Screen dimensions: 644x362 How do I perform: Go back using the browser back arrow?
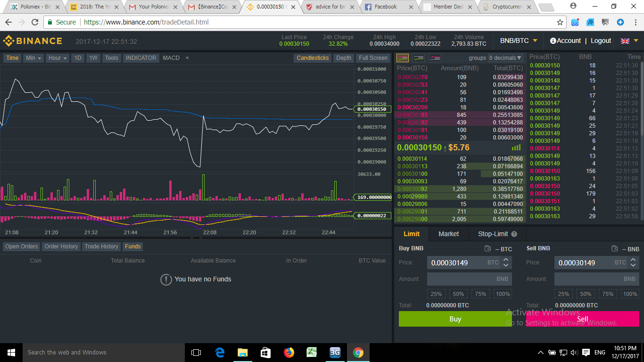[8, 22]
